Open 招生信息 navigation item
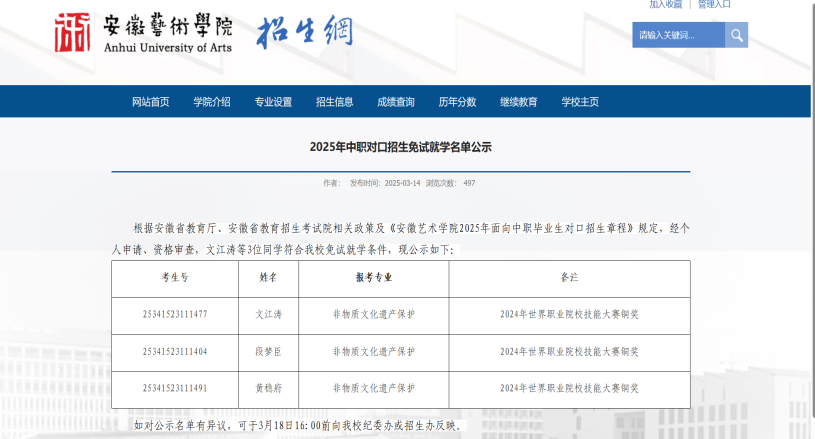 coord(334,102)
